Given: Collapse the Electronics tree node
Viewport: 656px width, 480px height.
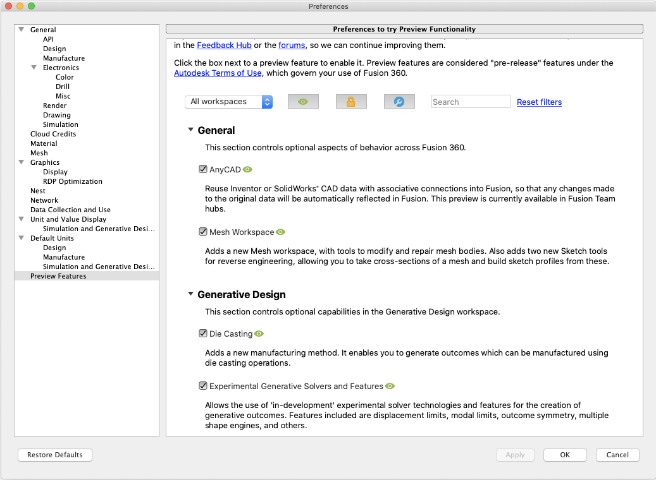Looking at the screenshot, I should [x=35, y=67].
